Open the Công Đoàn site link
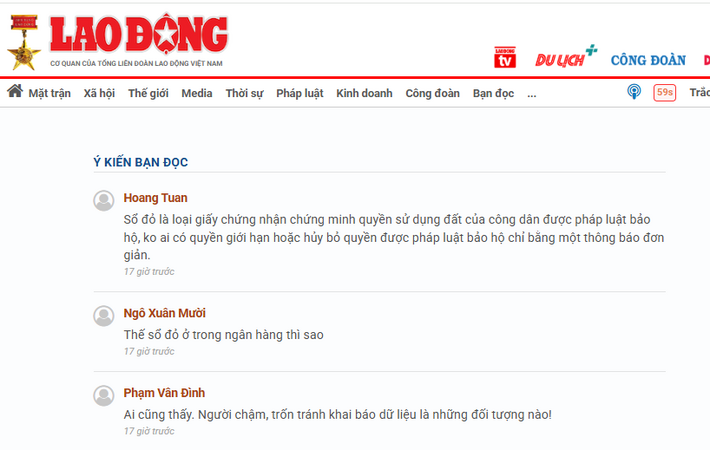The height and width of the screenshot is (450, 710). click(x=648, y=60)
